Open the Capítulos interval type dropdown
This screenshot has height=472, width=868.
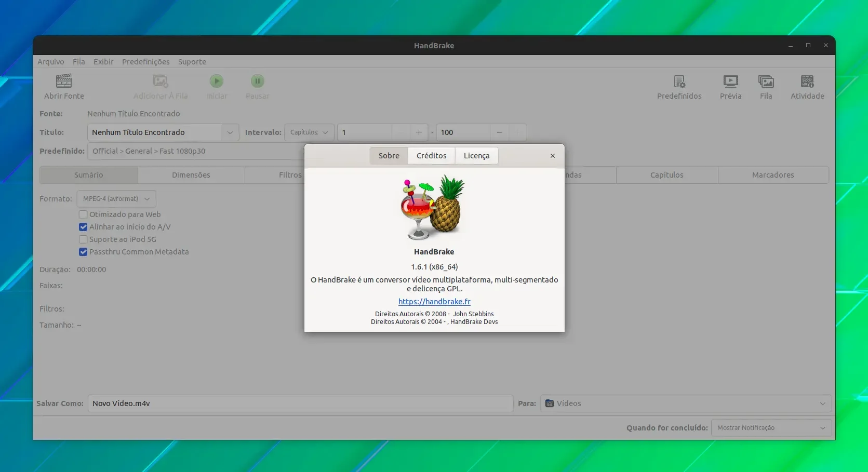point(309,132)
